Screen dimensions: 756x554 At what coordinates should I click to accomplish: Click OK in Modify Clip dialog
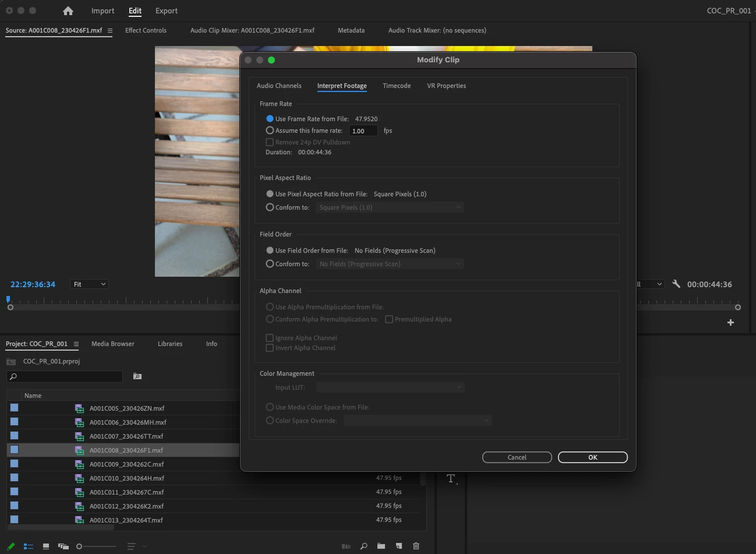click(593, 457)
